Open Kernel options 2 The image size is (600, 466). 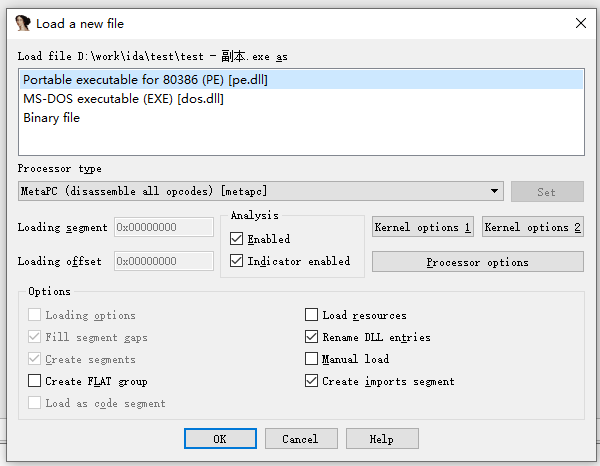[x=533, y=227]
